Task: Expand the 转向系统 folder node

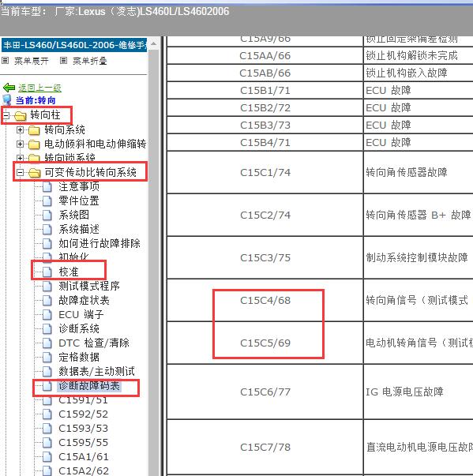Action: [x=20, y=130]
